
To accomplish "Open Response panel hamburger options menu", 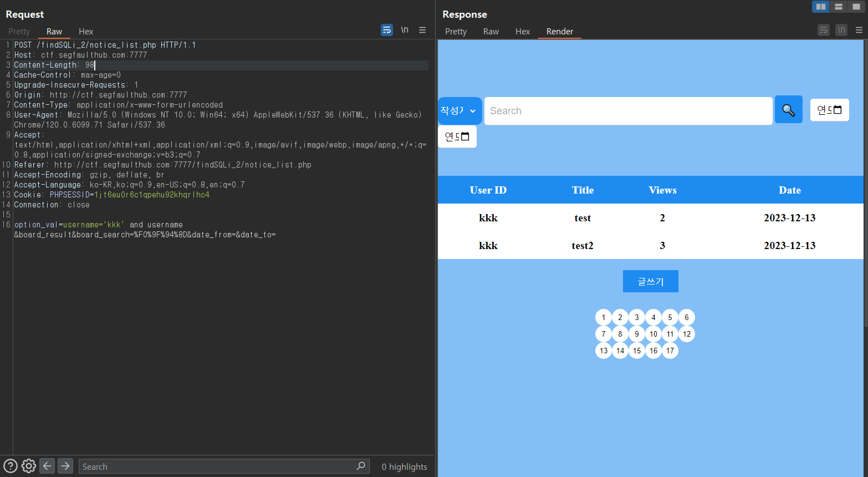I will 859,30.
